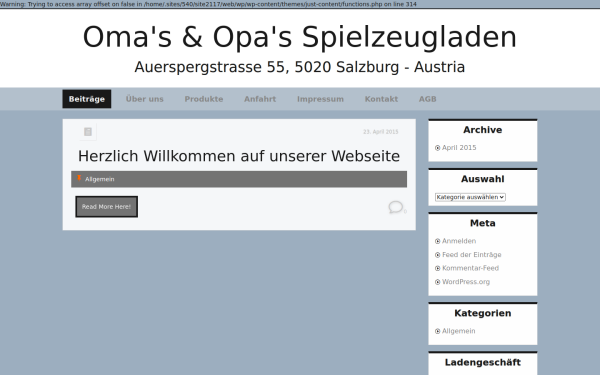Screen dimensions: 600x375
Task: Open the comments speech bubble icon
Action: point(396,207)
